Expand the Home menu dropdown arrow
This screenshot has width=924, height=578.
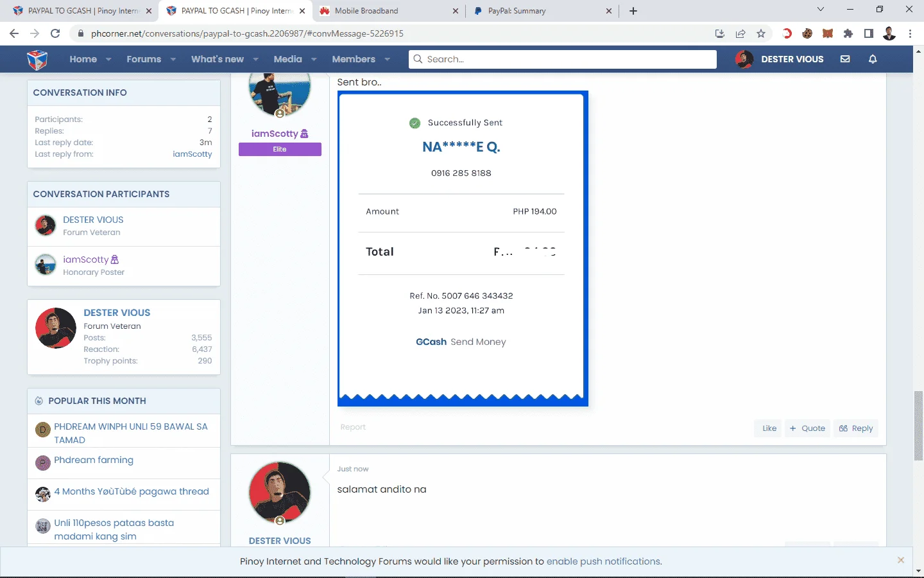108,59
